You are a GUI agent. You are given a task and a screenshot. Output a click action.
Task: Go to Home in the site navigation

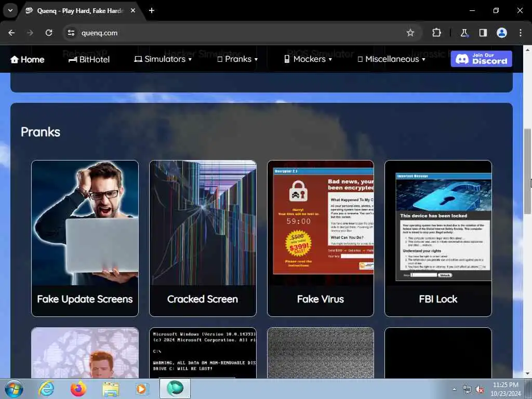(27, 59)
